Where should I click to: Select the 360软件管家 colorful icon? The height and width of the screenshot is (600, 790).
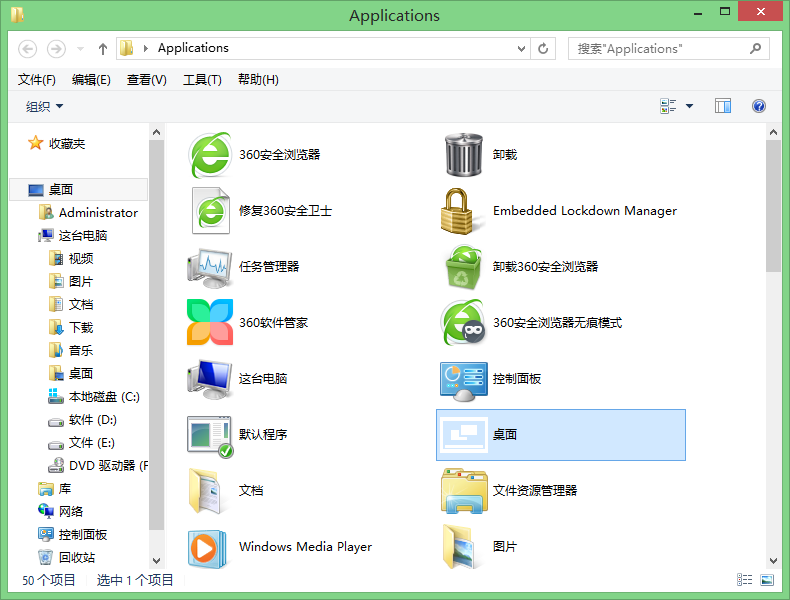click(209, 323)
